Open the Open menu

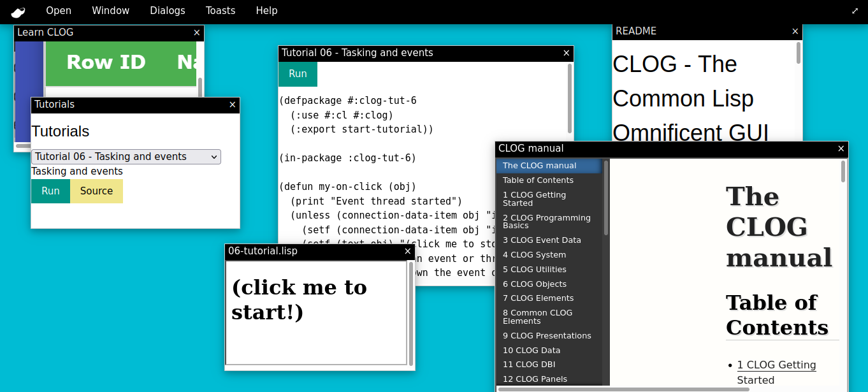(x=58, y=11)
